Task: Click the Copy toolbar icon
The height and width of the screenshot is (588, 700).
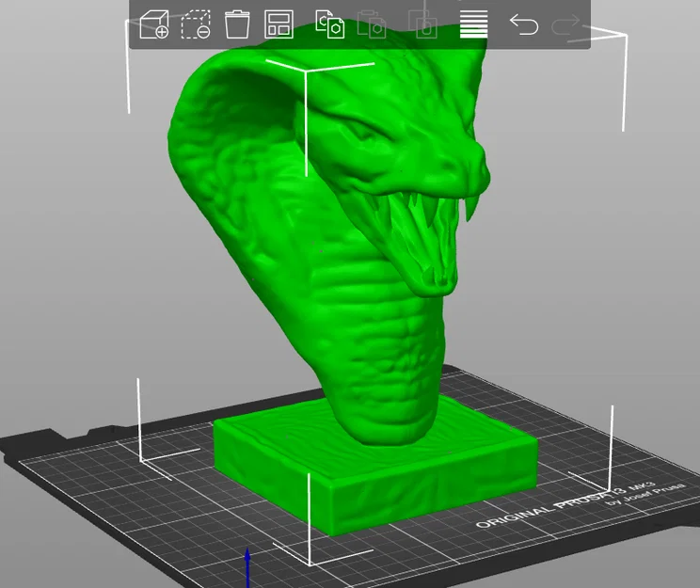Action: pos(330,24)
